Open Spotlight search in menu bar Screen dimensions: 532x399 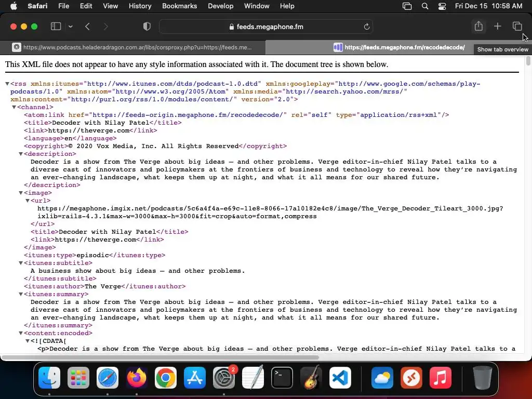point(425,6)
